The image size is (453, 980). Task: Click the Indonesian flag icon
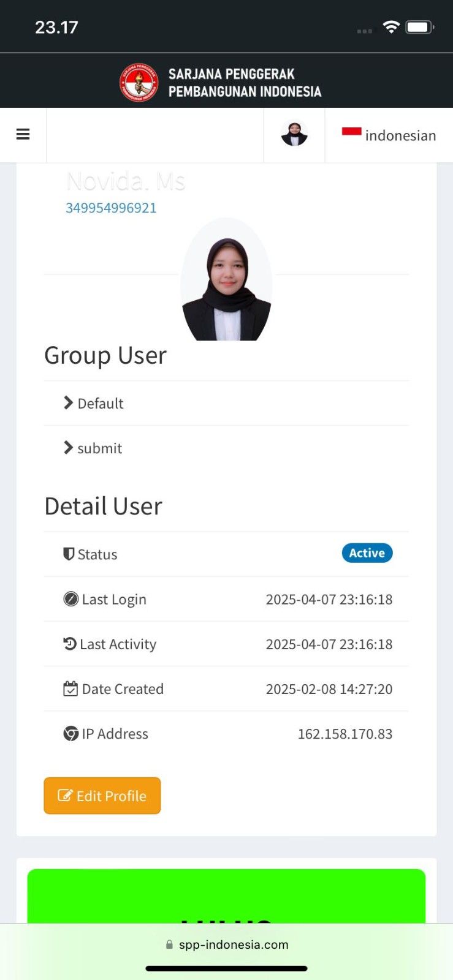(351, 132)
